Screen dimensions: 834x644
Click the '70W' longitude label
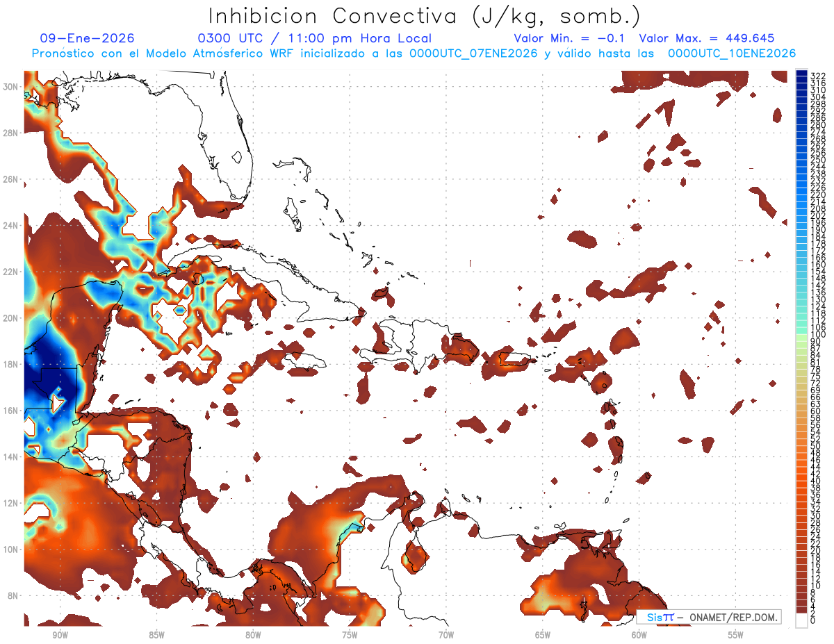click(446, 635)
